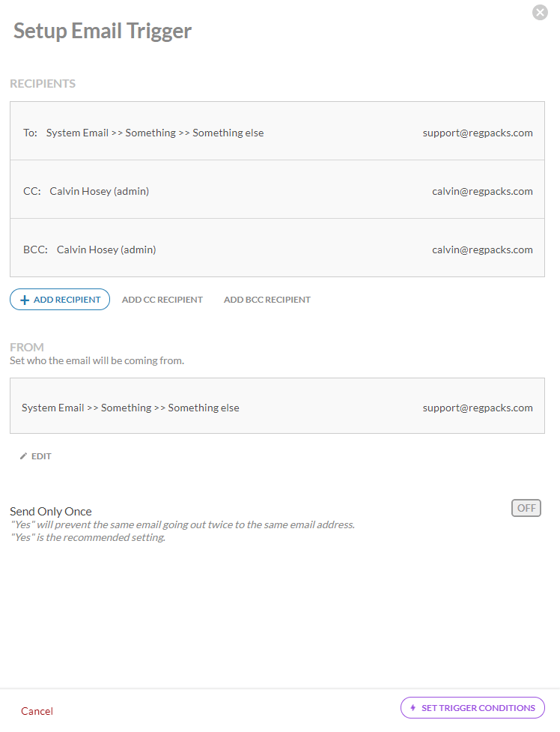The height and width of the screenshot is (732, 560).
Task: Click the Setup Email Trigger title
Action: click(103, 31)
